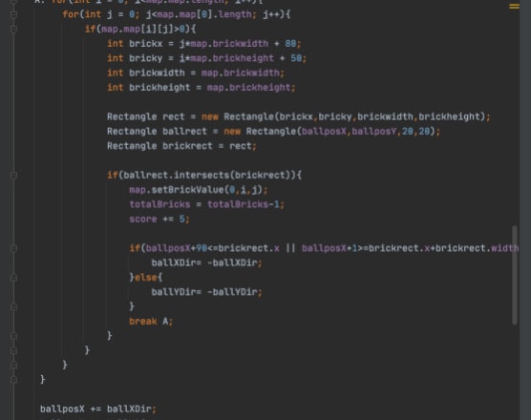
Task: Click the 'Rectangle rect = new Rectangle(' line
Action: pyautogui.click(x=298, y=116)
